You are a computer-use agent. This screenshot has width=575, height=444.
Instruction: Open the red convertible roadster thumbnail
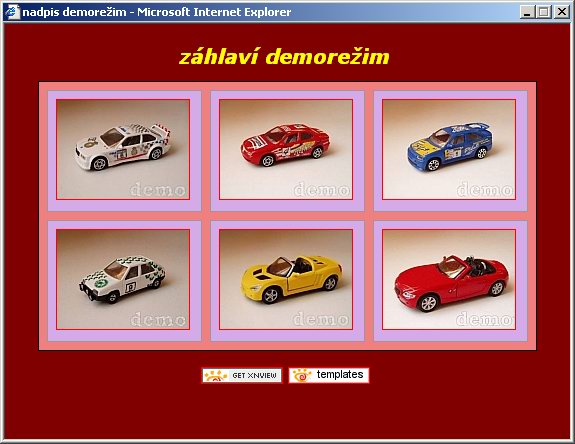tap(449, 279)
